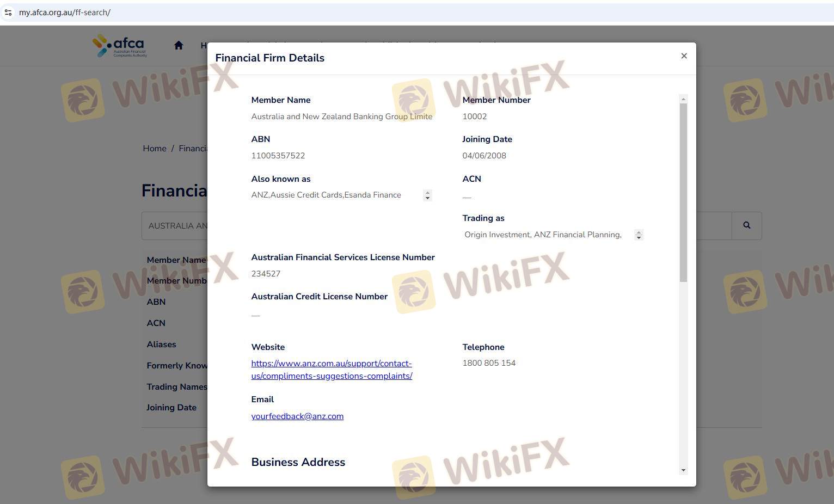834x504 pixels.
Task: Click the yourfeedback@anz.com email link
Action: (x=297, y=416)
